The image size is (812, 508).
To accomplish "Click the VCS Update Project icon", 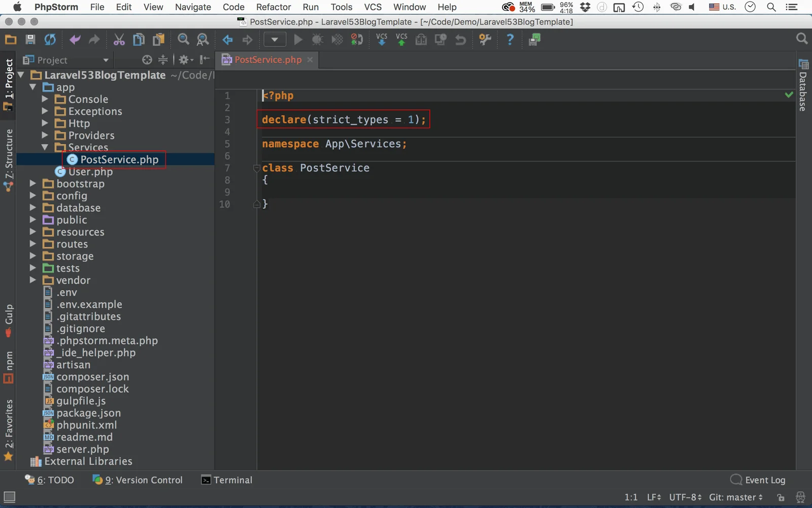I will coord(382,40).
